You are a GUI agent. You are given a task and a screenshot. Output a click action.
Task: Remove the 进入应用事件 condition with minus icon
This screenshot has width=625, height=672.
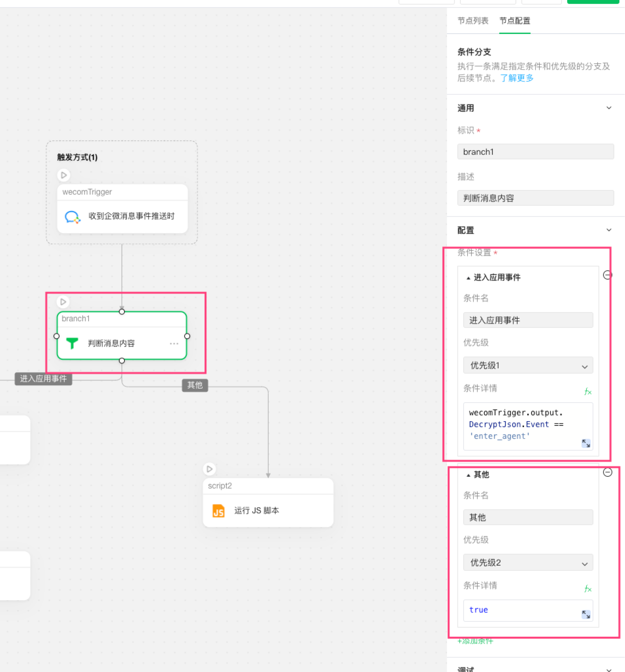coord(607,275)
